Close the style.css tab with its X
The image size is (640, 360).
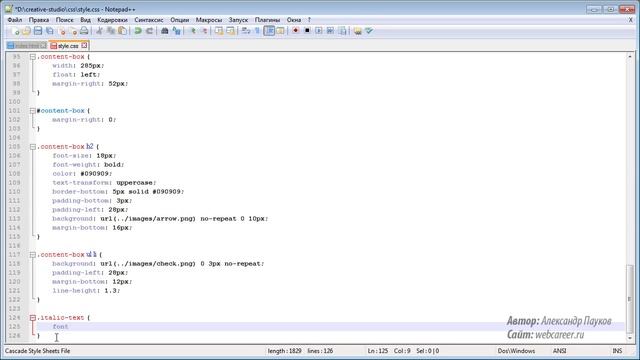click(84, 45)
